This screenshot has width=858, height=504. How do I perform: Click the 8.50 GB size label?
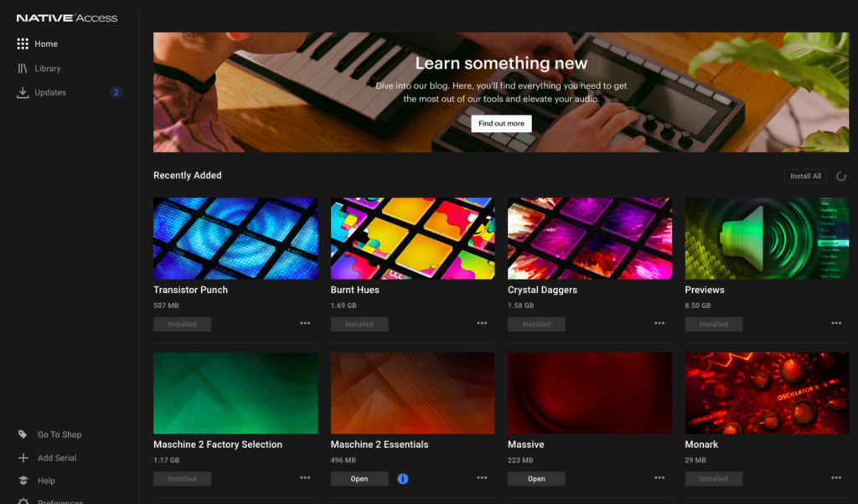698,306
